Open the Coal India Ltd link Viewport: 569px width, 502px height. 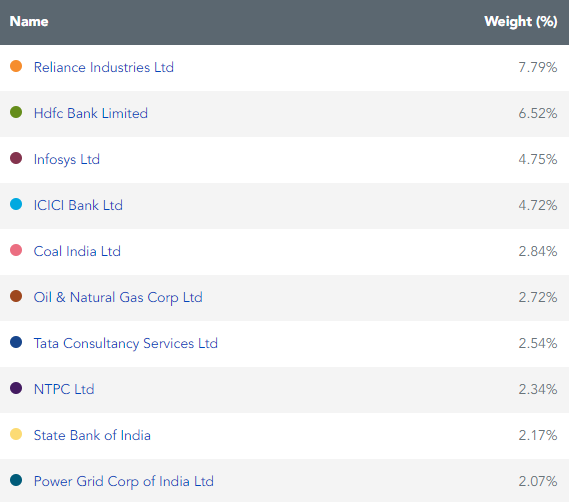click(x=77, y=251)
